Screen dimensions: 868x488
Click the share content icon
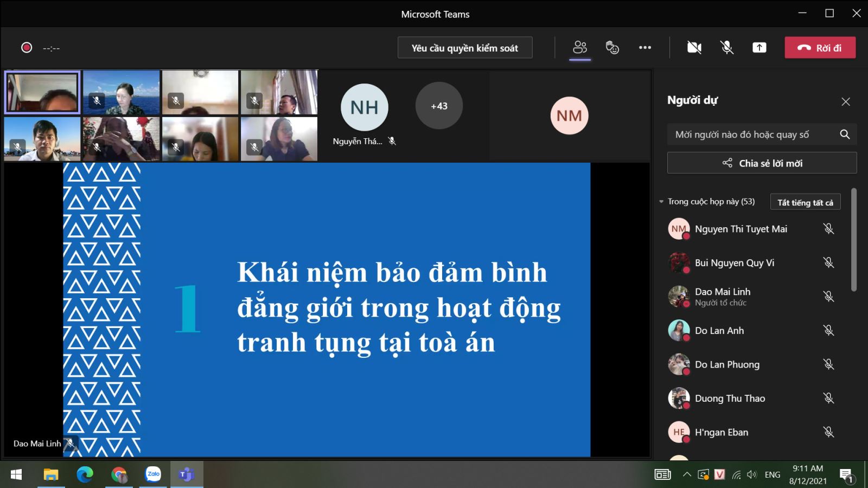[x=759, y=48]
